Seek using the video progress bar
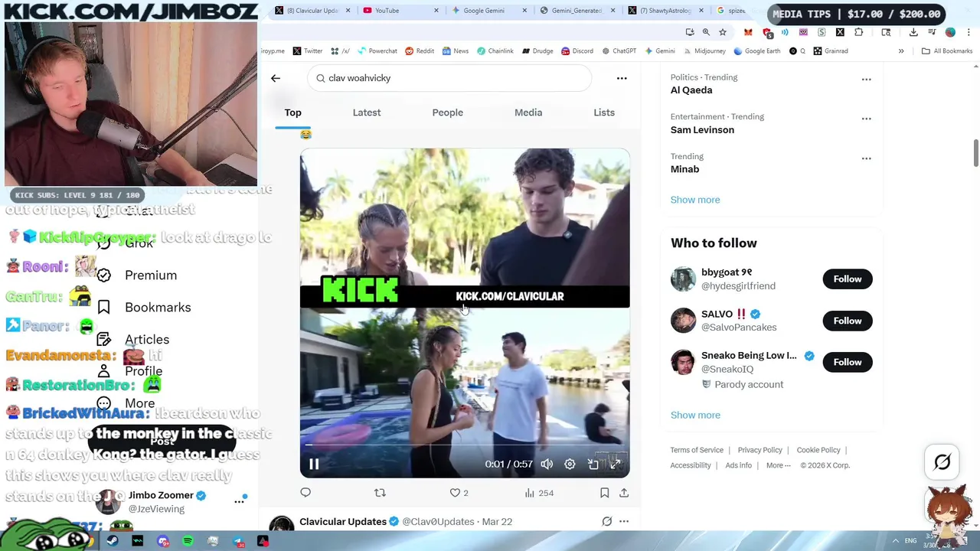980x551 pixels. [464, 445]
